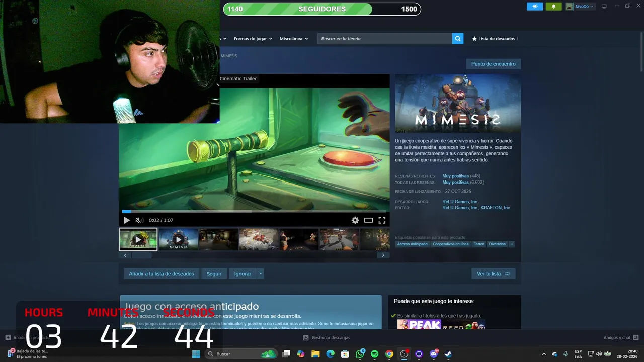
Task: Move the media strip scrollbar handle
Action: (141, 255)
